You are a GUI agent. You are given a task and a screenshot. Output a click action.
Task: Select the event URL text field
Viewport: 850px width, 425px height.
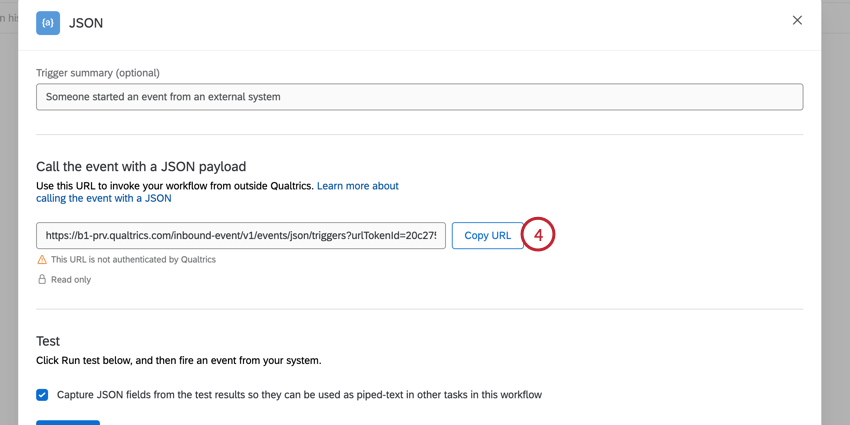241,236
